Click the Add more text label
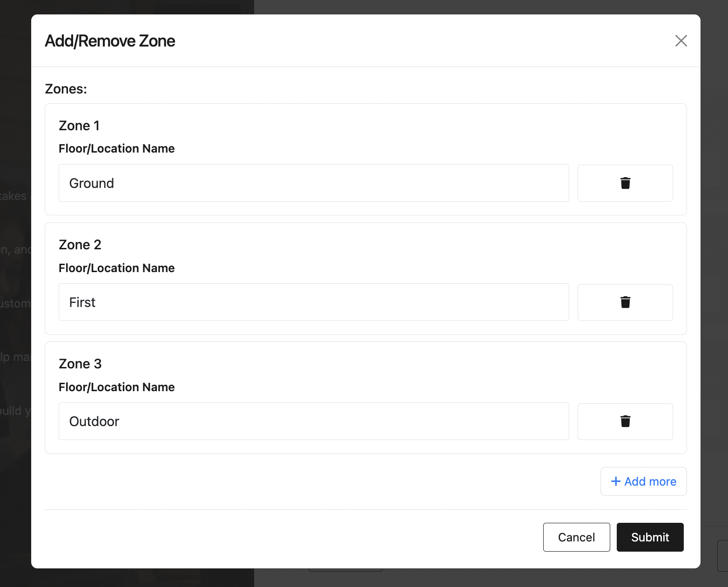Viewport: 728px width, 587px height. click(x=650, y=481)
